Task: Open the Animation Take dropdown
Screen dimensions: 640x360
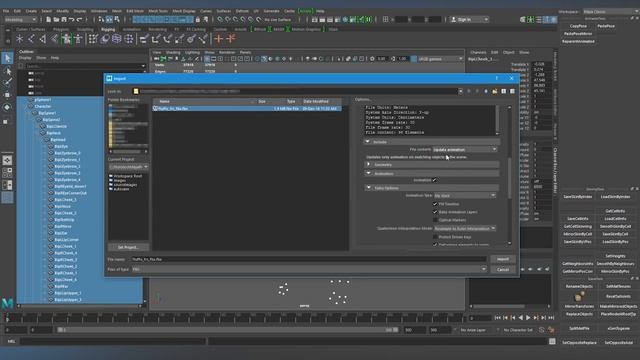Action: tap(465, 196)
